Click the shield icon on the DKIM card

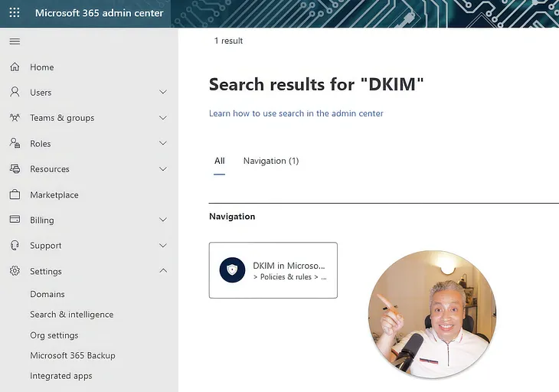point(232,270)
